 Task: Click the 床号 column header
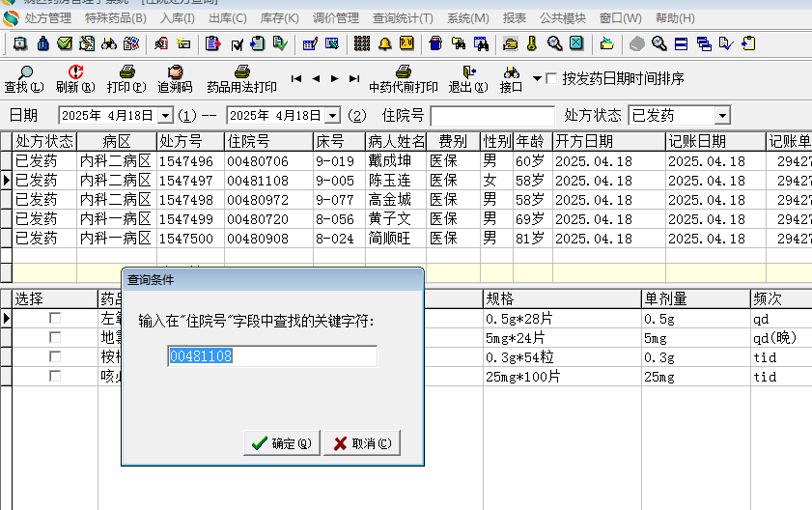coord(339,141)
